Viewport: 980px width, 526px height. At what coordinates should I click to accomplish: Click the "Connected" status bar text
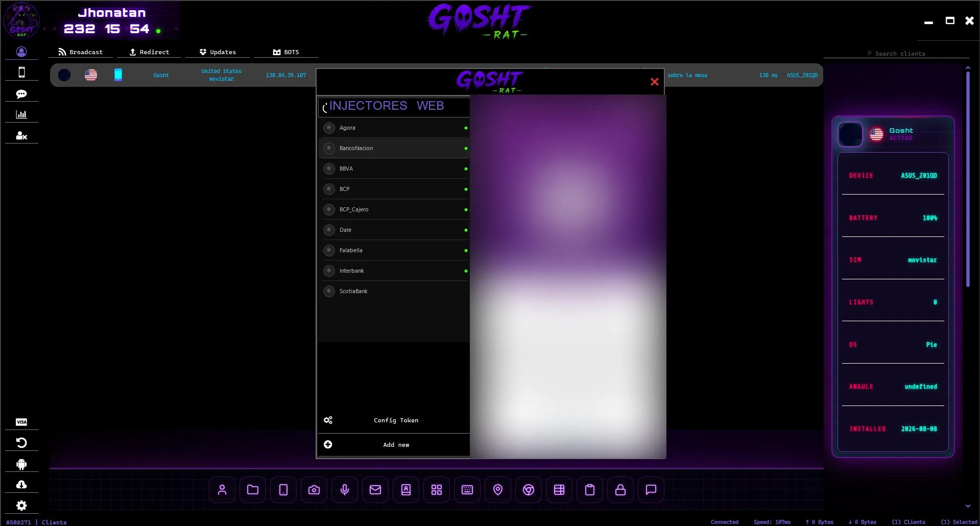[725, 522]
